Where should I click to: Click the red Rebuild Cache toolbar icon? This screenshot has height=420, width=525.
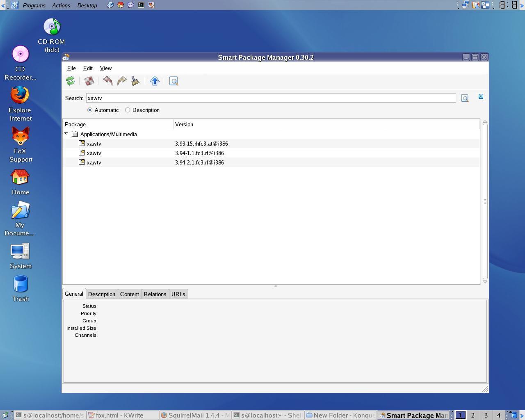(89, 81)
